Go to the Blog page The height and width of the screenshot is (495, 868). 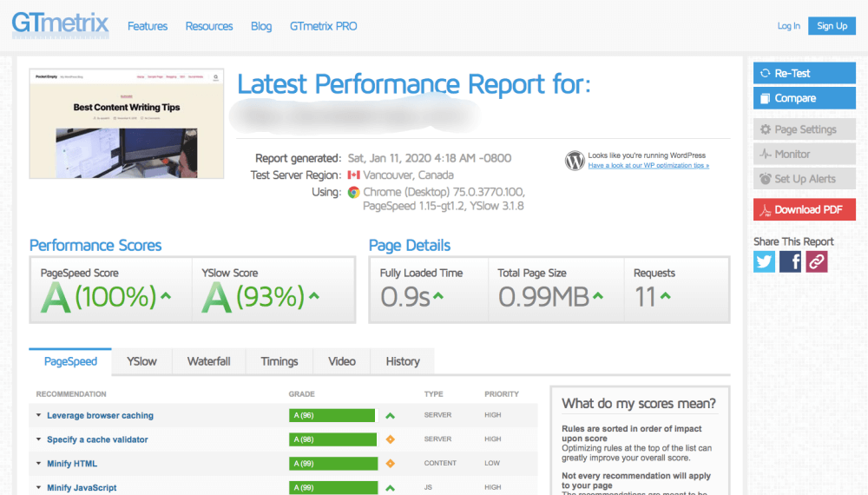coord(260,26)
